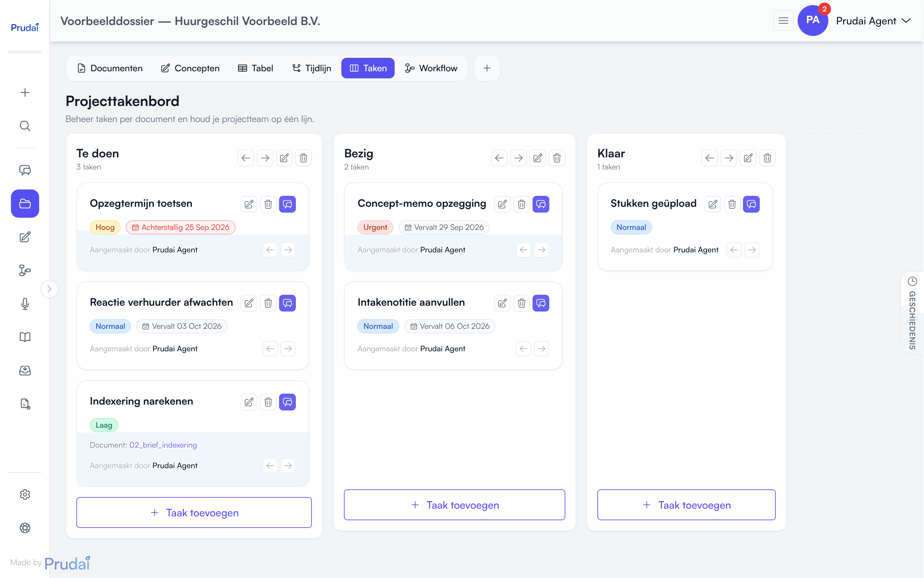
Task: Click Taak toevoegen in the Te doen column
Action: (x=194, y=512)
